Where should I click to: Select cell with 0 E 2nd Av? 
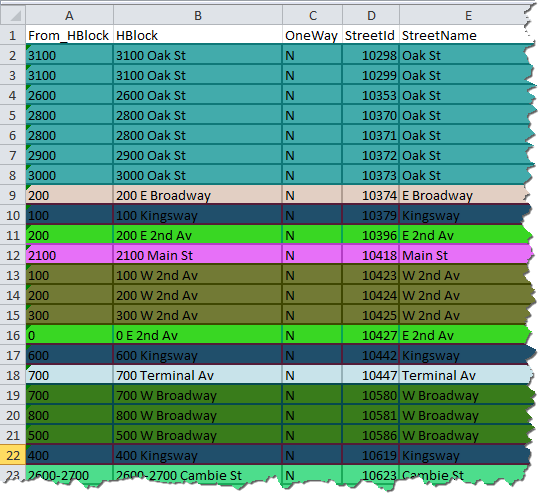click(x=198, y=335)
